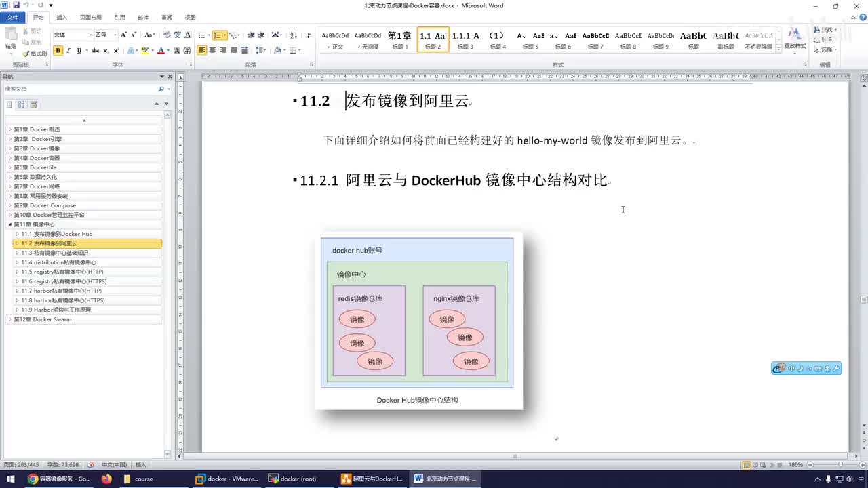Switch to the Review (审阅) tab
868x488 pixels.
click(x=166, y=18)
